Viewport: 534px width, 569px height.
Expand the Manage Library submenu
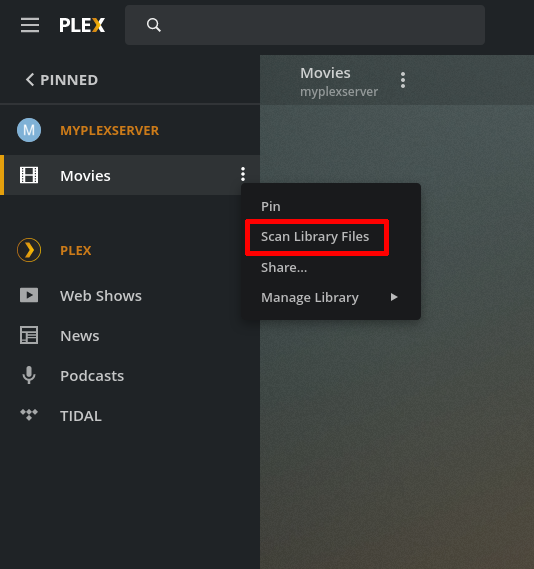(x=331, y=298)
